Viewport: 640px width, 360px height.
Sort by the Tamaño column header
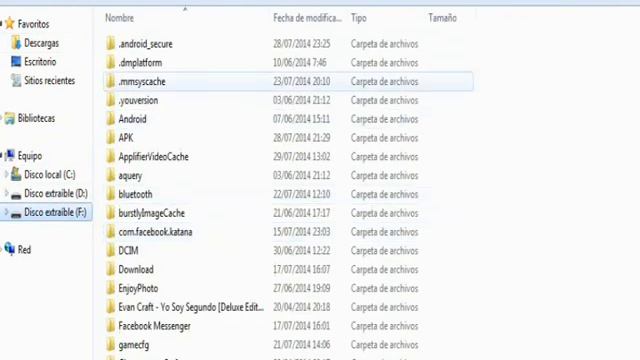pyautogui.click(x=442, y=18)
